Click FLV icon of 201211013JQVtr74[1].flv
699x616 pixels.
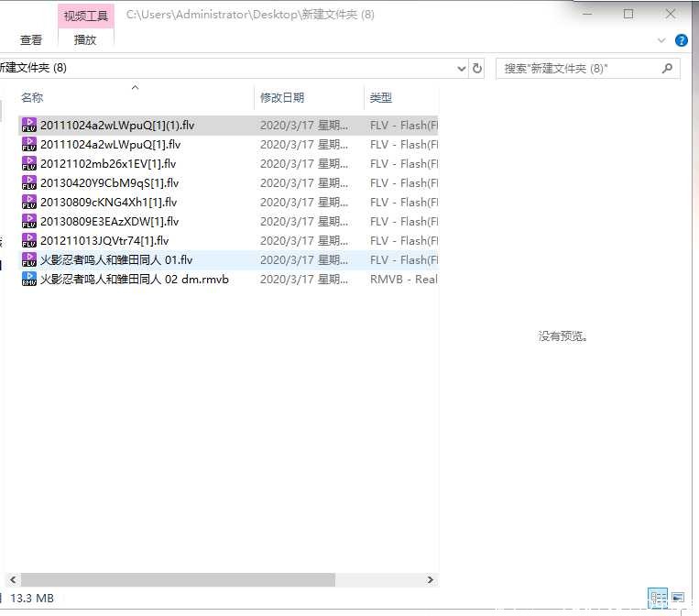[x=29, y=240]
